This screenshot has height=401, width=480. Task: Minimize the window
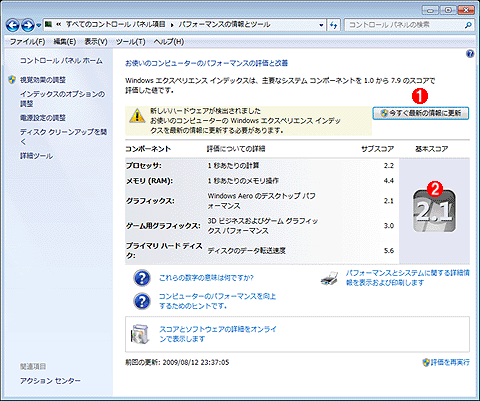(x=430, y=10)
